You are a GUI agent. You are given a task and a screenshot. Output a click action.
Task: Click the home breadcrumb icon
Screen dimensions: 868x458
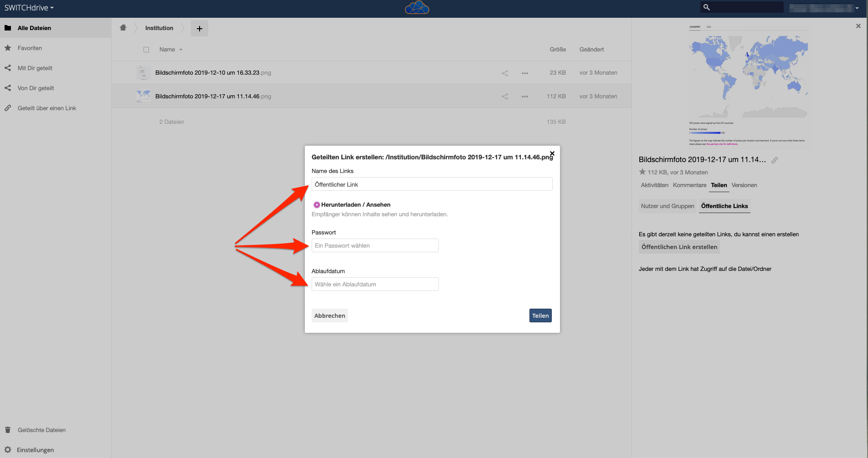pos(123,28)
